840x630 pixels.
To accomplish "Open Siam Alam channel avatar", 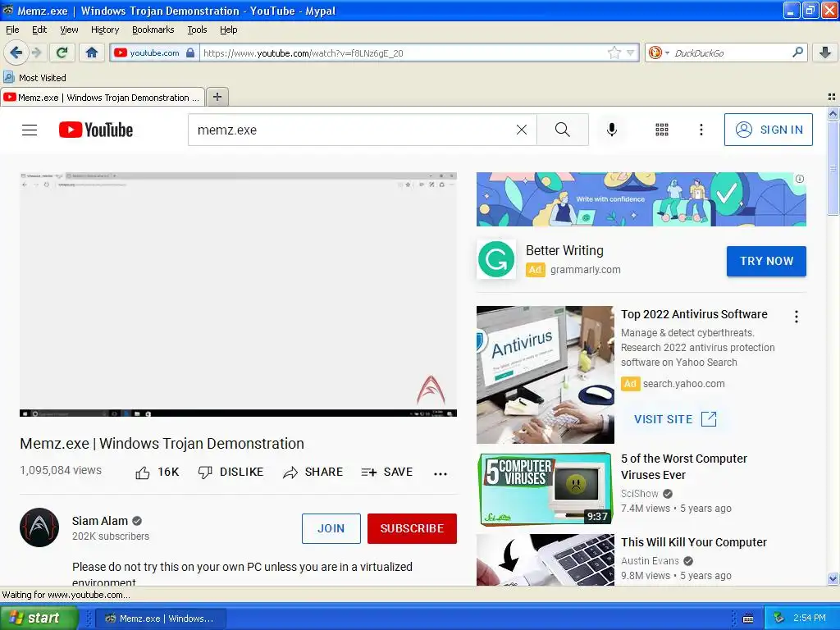I will 39,527.
